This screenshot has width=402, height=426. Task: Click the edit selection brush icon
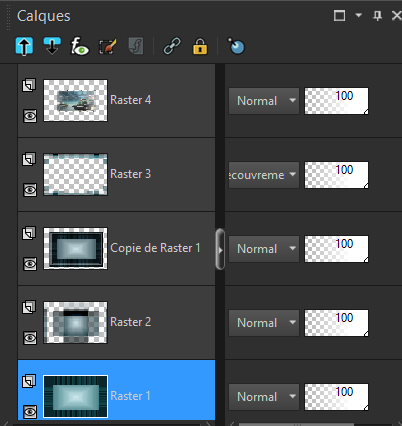point(108,46)
